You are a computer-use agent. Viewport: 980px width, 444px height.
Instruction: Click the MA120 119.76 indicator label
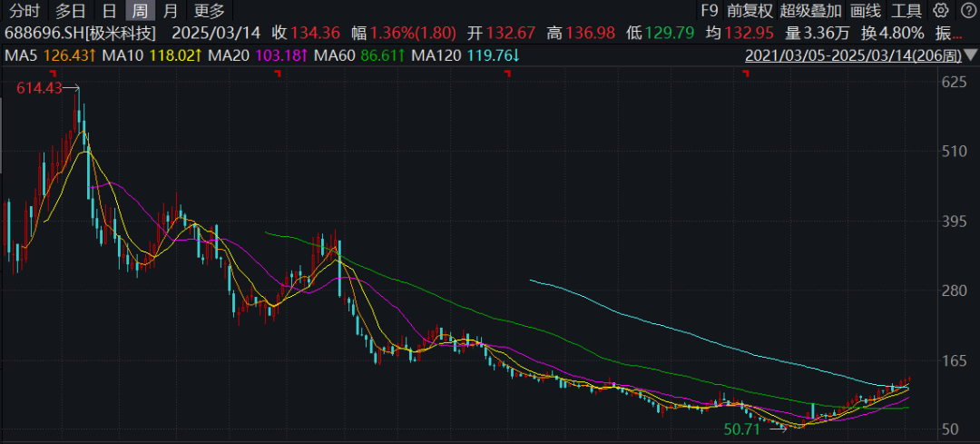click(465, 56)
